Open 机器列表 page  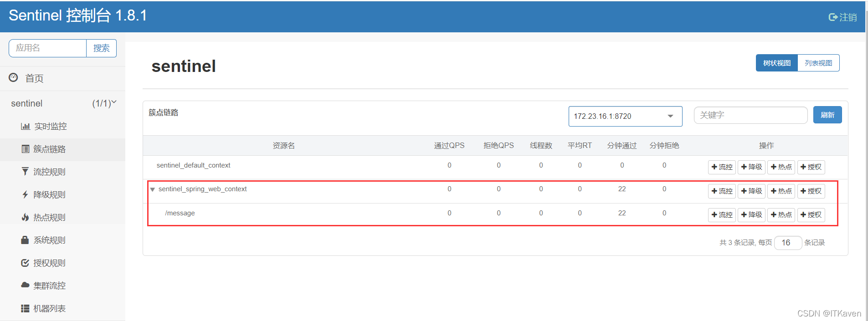(49, 309)
